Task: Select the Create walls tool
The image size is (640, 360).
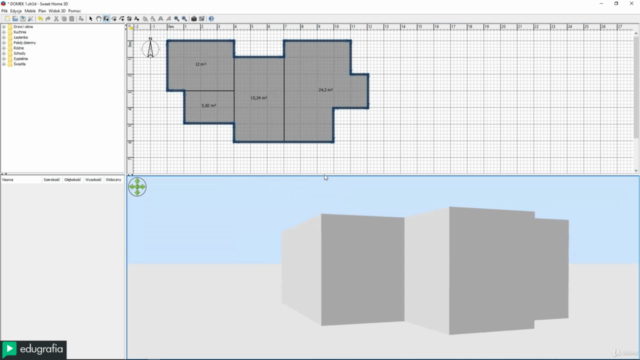Action: [106, 19]
